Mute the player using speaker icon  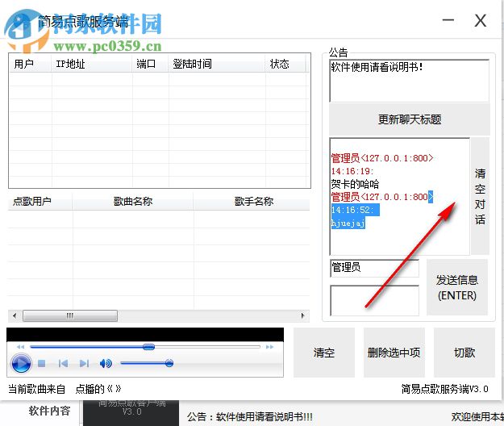(x=106, y=363)
